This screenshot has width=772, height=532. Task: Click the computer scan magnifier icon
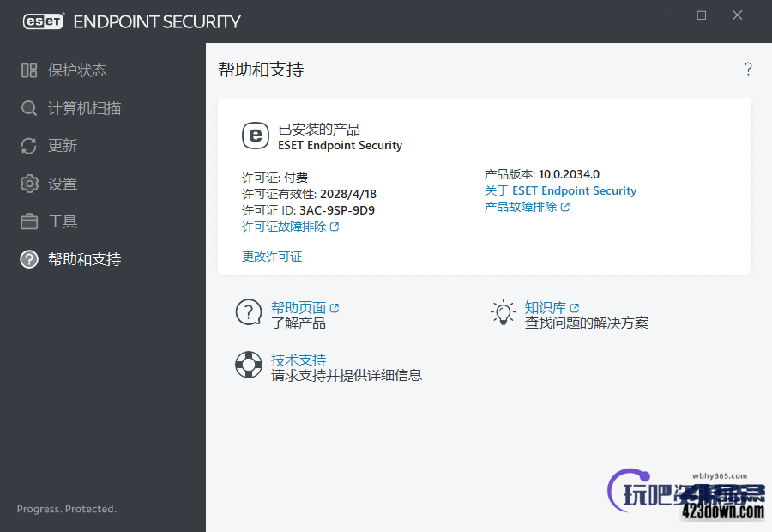coord(29,108)
